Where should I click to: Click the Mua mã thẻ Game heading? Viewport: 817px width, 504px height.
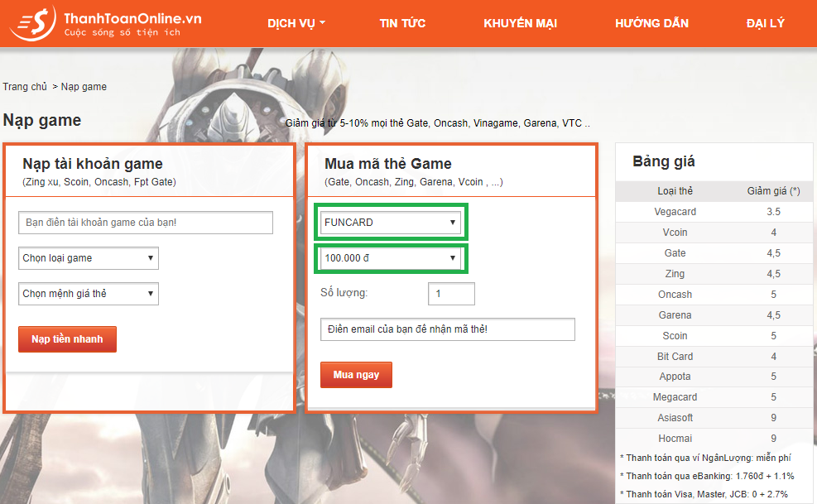pyautogui.click(x=387, y=164)
